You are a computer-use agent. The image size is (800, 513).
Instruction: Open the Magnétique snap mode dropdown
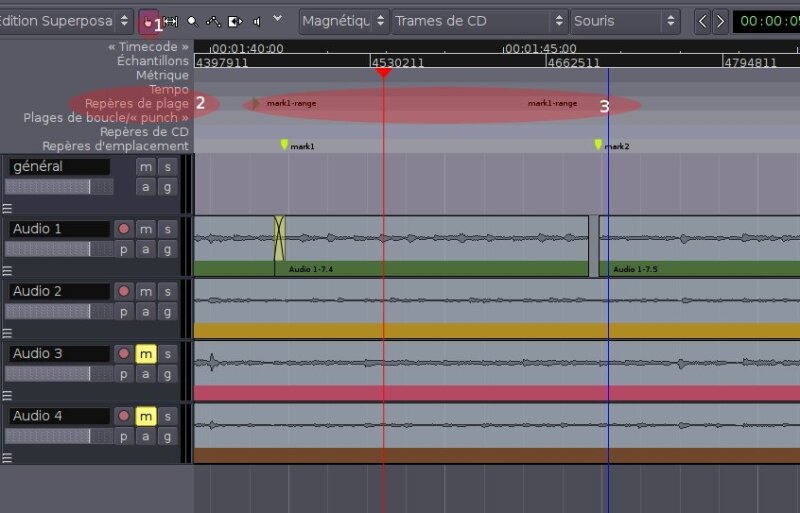[x=342, y=20]
